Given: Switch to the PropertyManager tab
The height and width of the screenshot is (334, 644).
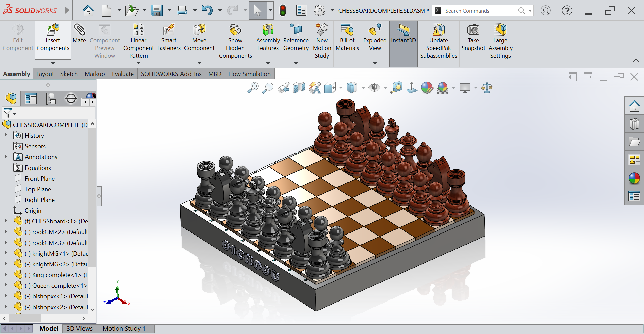Looking at the screenshot, I should tap(31, 98).
